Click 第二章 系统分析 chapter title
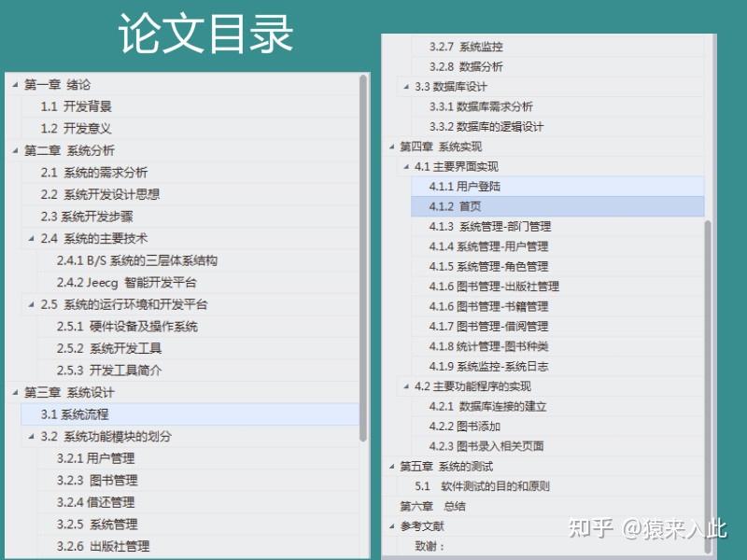Screen dimensions: 747x560 coord(69,150)
